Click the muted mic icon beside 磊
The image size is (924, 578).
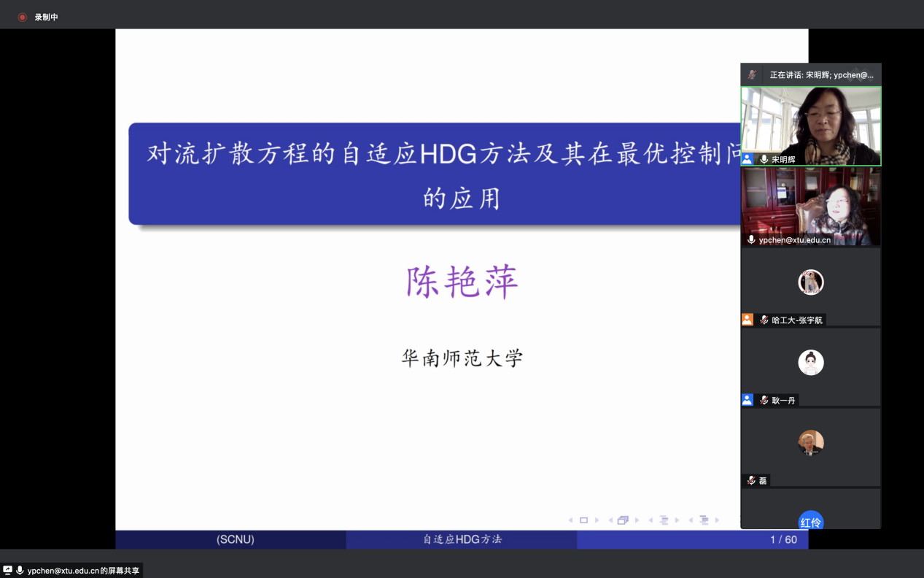click(x=751, y=480)
